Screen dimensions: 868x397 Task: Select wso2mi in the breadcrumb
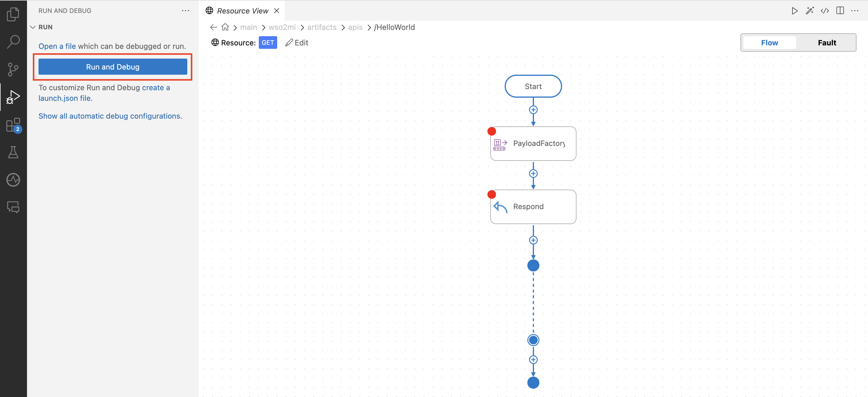pyautogui.click(x=282, y=27)
